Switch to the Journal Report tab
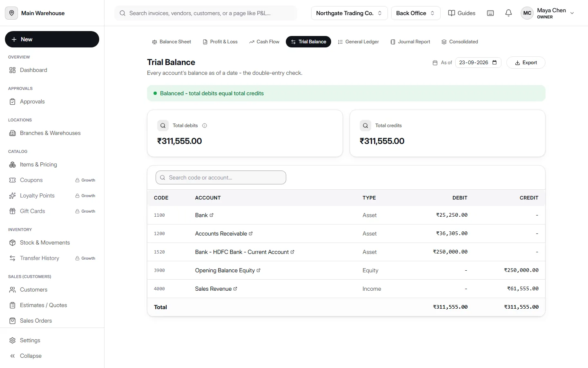 coord(410,42)
